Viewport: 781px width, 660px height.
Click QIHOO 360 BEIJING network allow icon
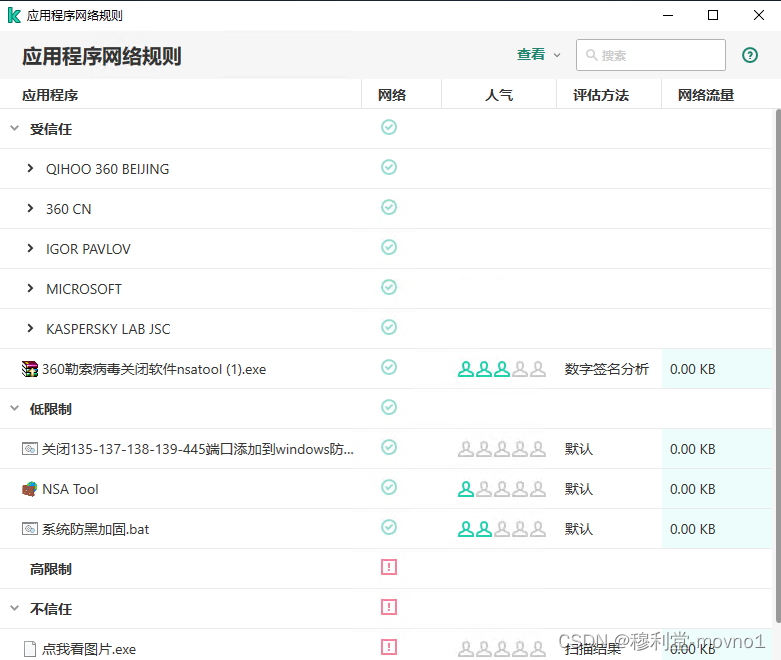tap(389, 167)
